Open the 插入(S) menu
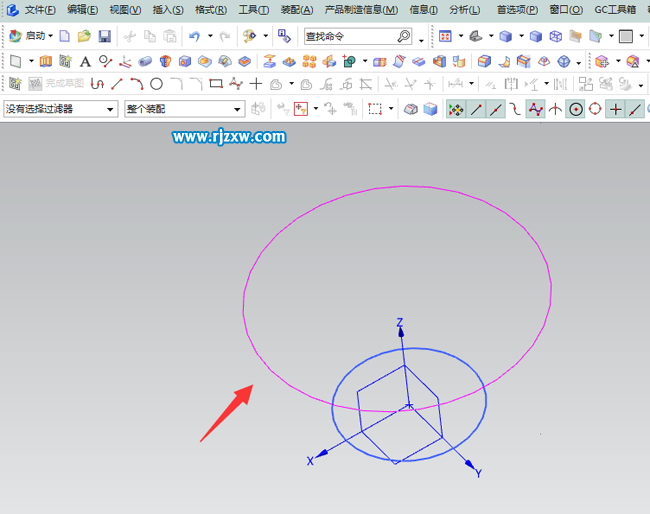Image resolution: width=650 pixels, height=514 pixels. (168, 10)
